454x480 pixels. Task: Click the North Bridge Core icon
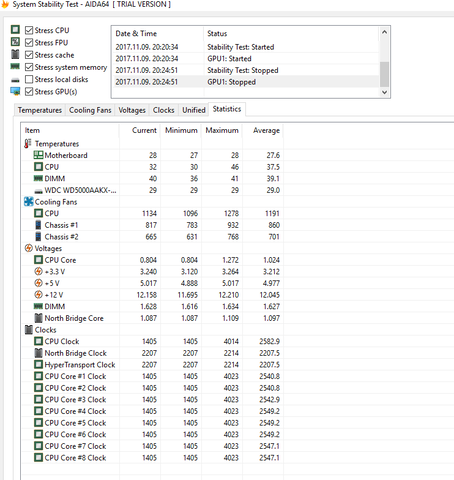39,318
